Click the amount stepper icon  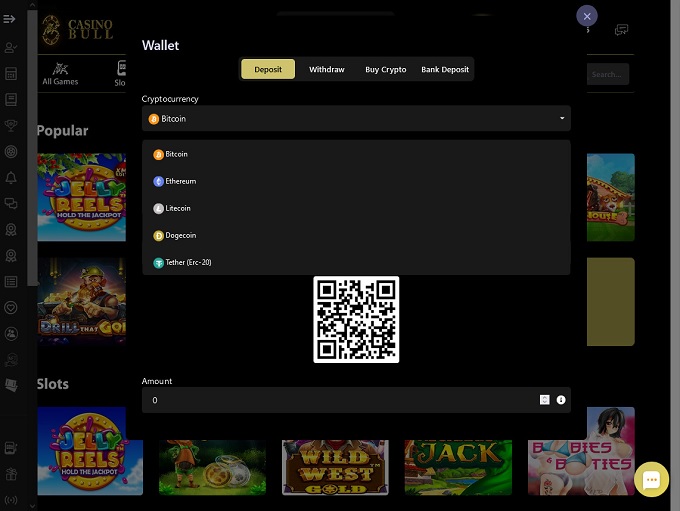[x=545, y=400]
